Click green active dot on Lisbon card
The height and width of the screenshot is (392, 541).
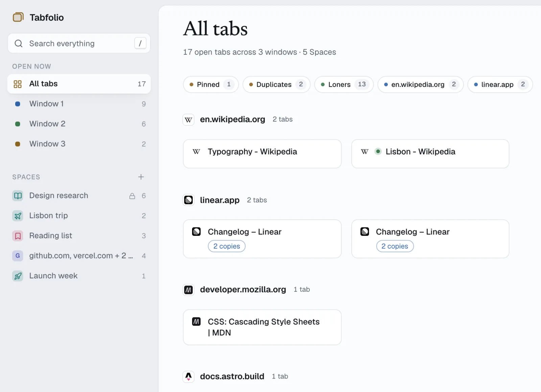378,151
